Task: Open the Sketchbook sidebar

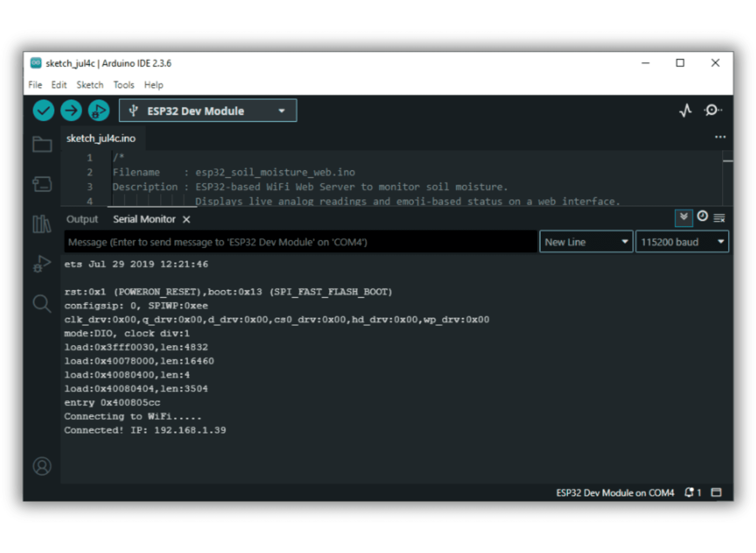Action: coord(42,145)
